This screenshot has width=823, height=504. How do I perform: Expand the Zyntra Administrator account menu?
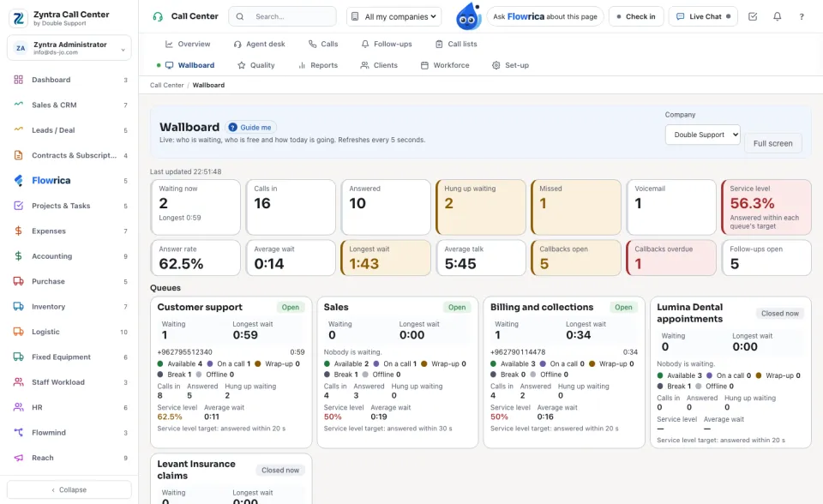[x=69, y=48]
